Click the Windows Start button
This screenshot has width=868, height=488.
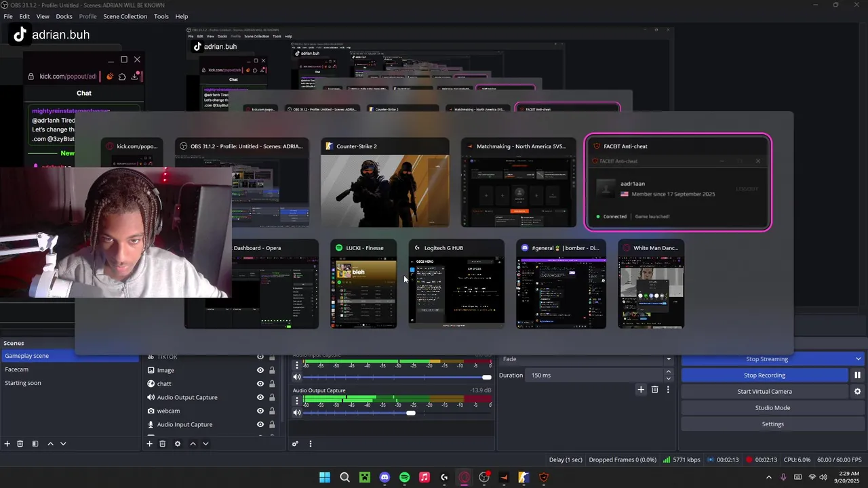[x=325, y=477]
